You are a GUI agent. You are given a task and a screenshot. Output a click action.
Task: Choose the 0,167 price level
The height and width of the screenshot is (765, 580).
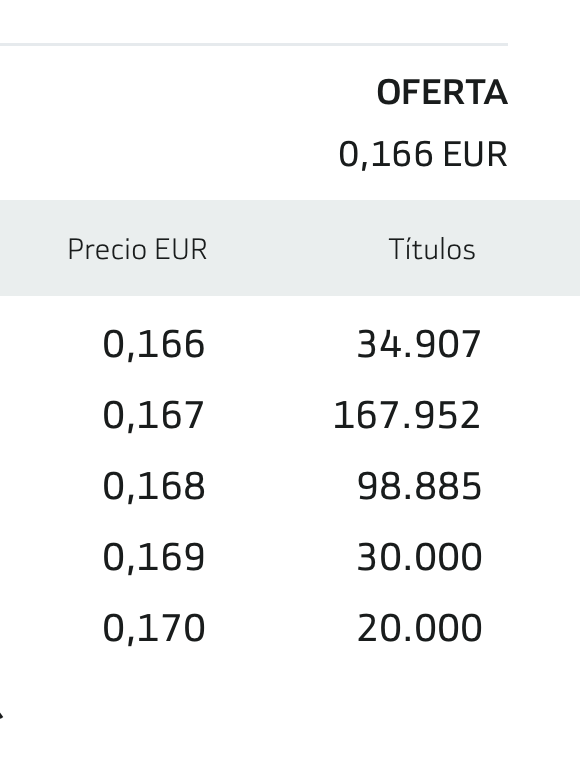coord(153,416)
